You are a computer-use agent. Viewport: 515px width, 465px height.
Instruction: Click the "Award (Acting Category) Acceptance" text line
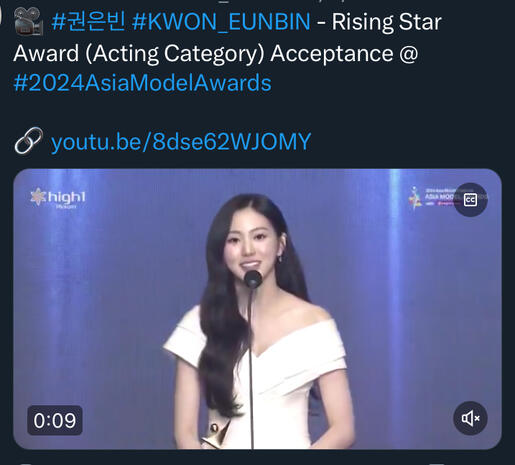[x=203, y=54]
